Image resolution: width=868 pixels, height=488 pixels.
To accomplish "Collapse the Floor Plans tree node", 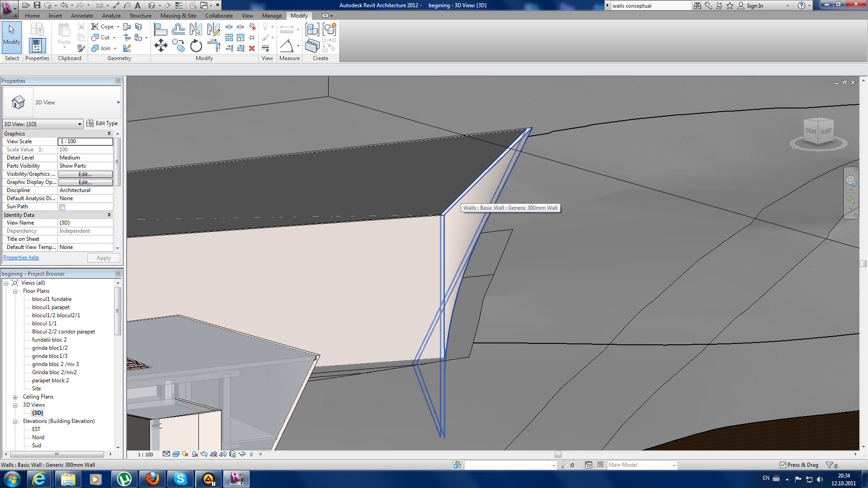I will (x=15, y=291).
